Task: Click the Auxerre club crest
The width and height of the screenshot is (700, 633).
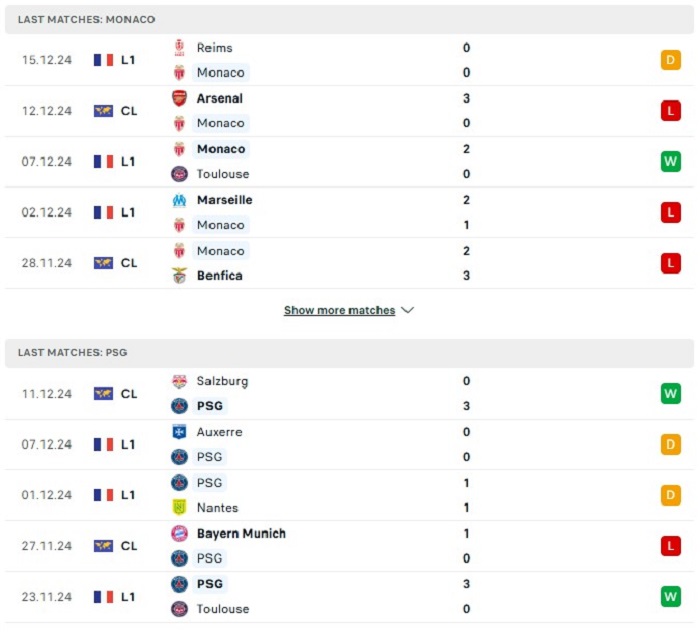Action: coord(179,432)
